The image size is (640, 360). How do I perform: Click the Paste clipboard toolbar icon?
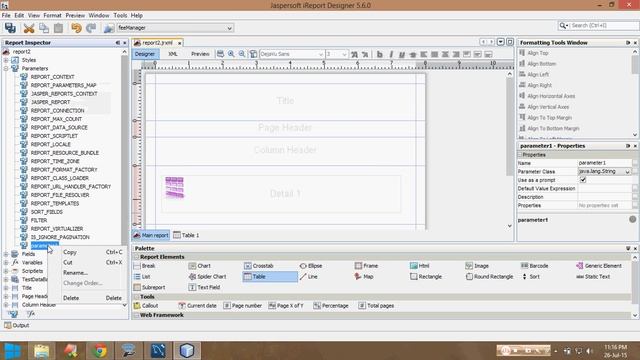(58, 28)
